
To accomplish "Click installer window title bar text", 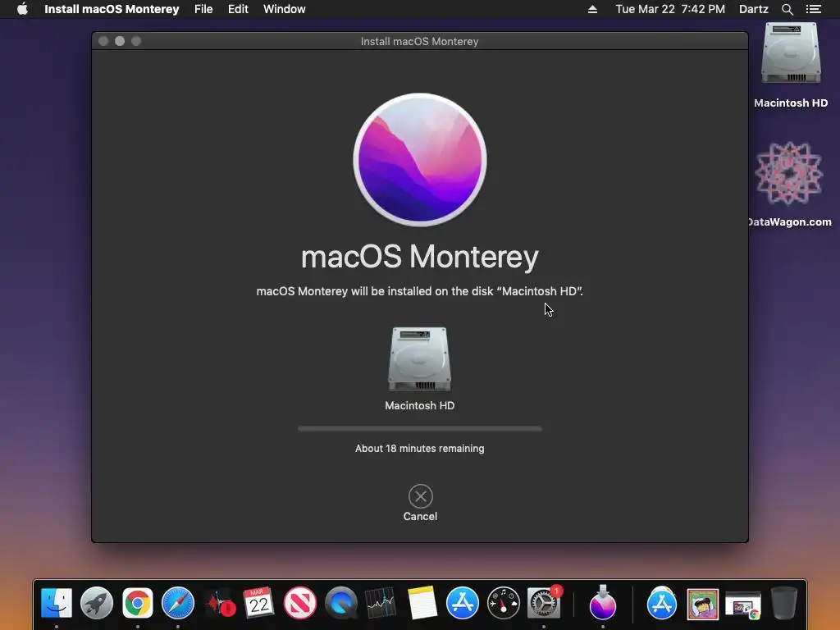I will click(x=419, y=41).
